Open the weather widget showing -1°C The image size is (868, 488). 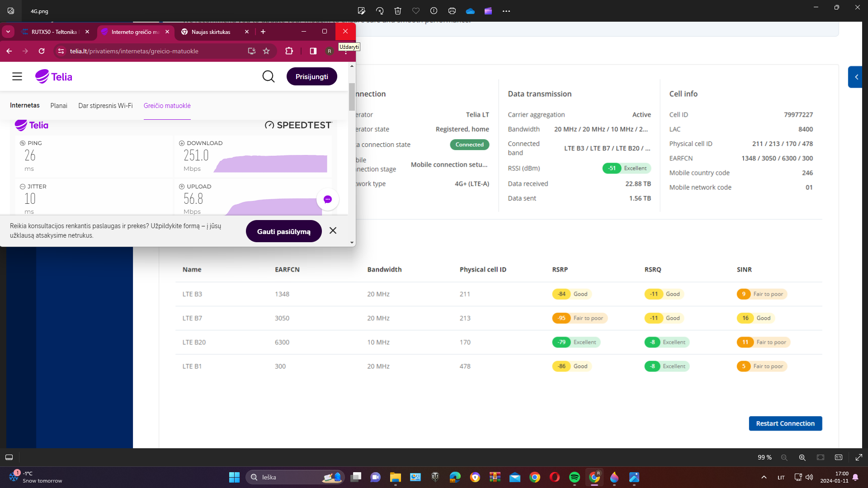click(x=36, y=477)
